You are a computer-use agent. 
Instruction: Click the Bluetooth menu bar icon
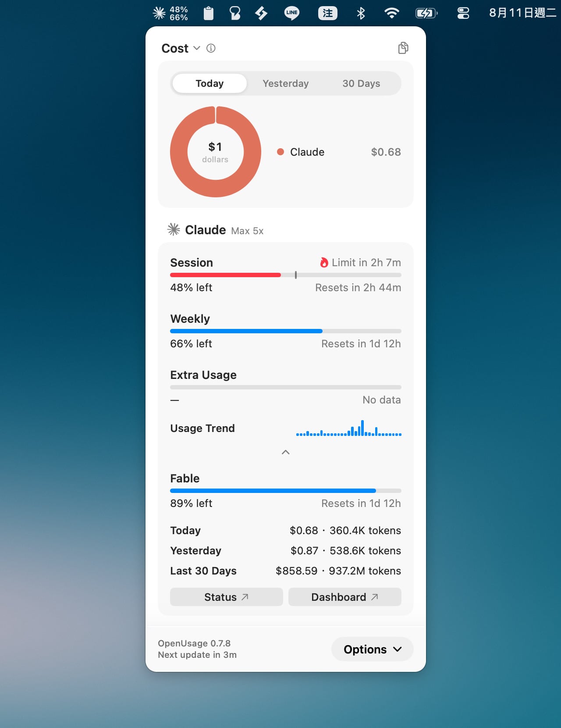point(361,13)
